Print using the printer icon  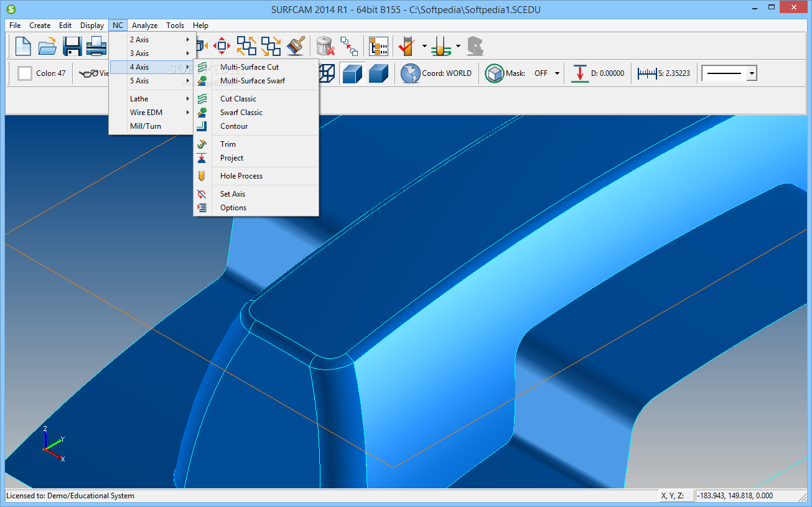coord(96,46)
